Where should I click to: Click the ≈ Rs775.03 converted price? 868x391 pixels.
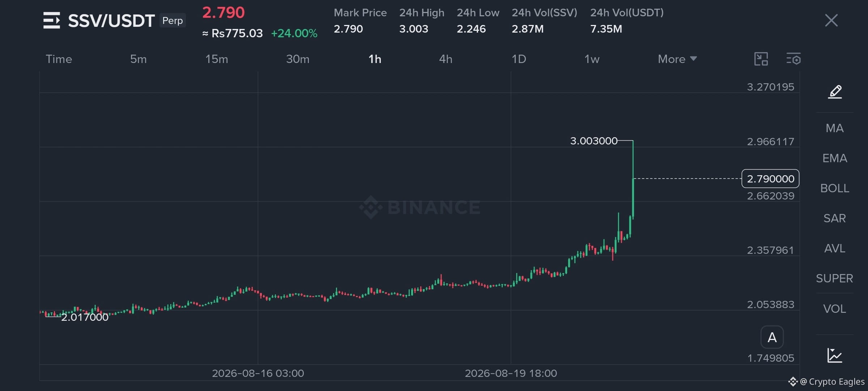[232, 33]
